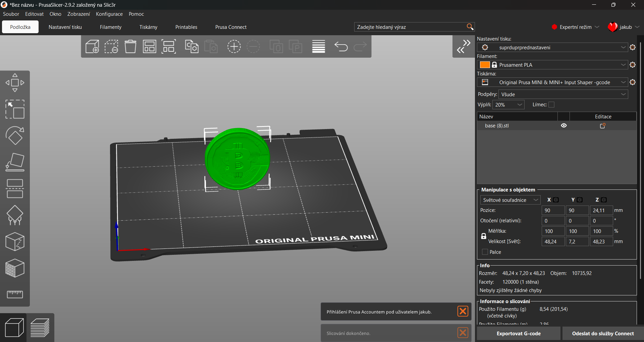Viewport: 644px width, 342px height.
Task: Select the Rotate tool in left toolbar
Action: point(15,135)
